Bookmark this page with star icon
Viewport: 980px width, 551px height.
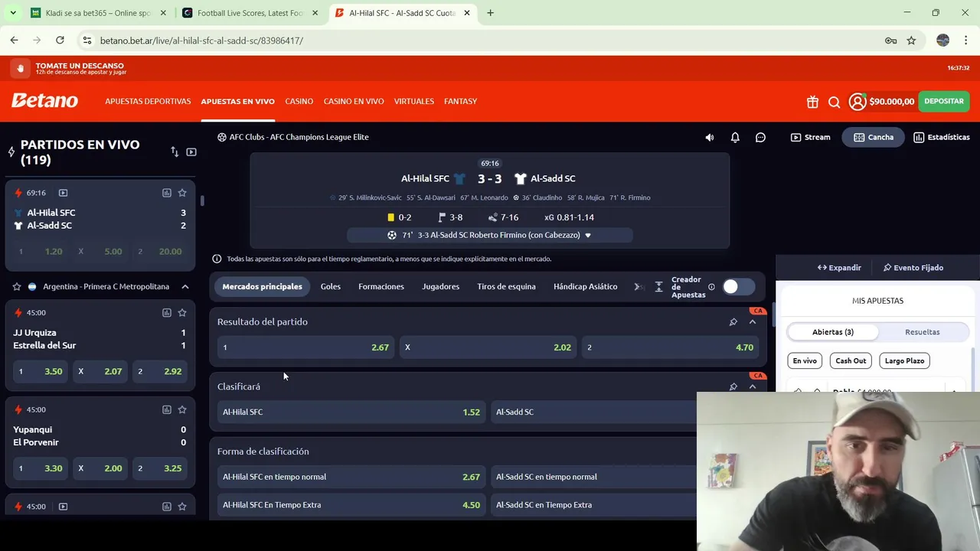(x=911, y=41)
